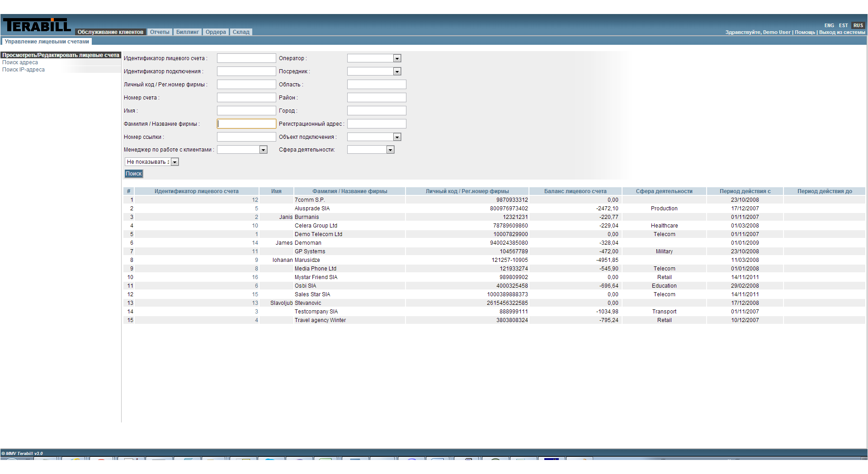This screenshot has width=868, height=474.
Task: Open the Demo Telecom Ltd account row
Action: click(318, 234)
